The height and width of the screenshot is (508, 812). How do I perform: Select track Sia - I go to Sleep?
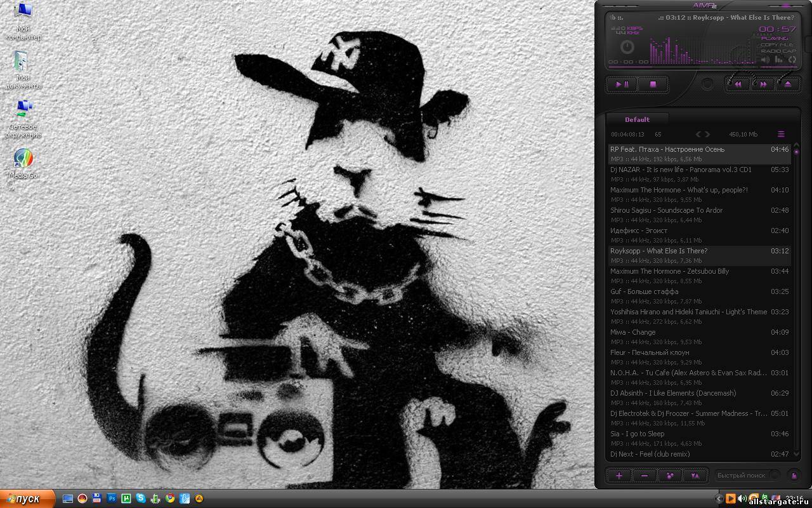638,434
